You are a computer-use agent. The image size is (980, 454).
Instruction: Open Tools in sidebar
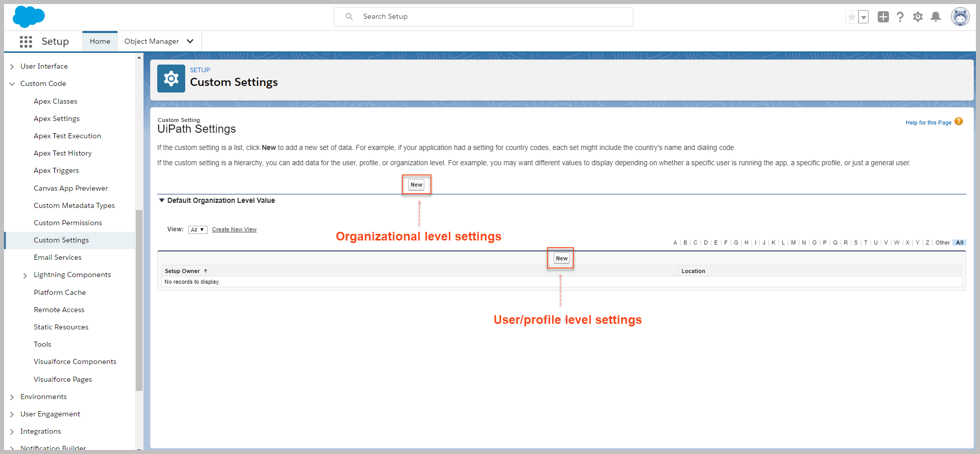[42, 344]
